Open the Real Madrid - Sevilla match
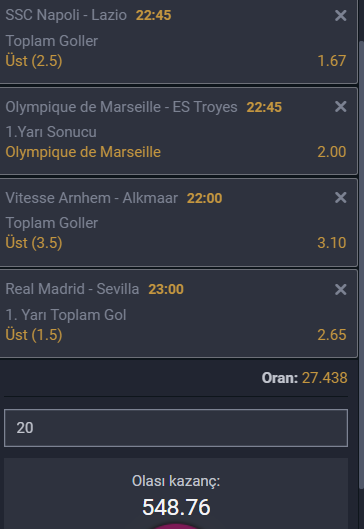This screenshot has width=364, height=529. tap(72, 289)
